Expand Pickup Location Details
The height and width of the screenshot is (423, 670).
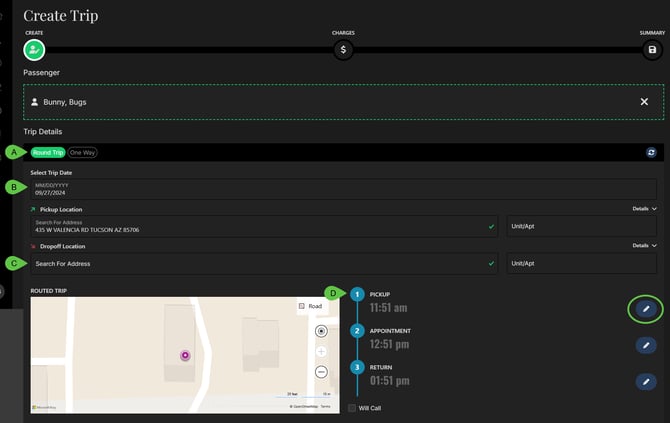tap(644, 209)
